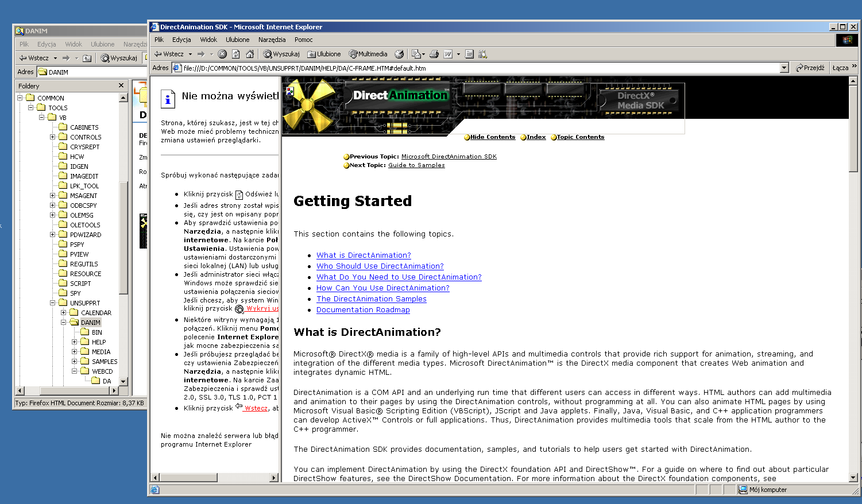Click the Przejdź go button
The height and width of the screenshot is (504, 862).
[x=810, y=68]
